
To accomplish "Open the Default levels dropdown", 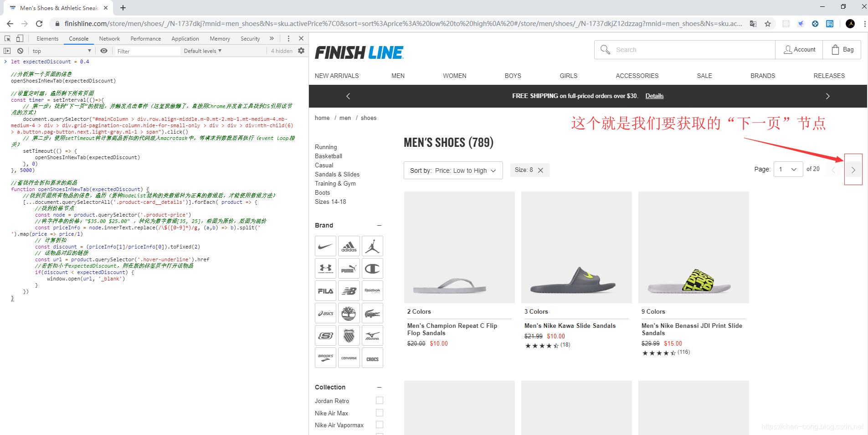I will (203, 51).
